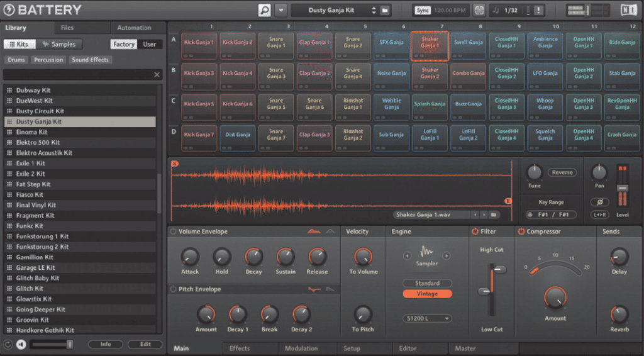
Task: Click previous engine arrow left of Sampler
Action: click(x=407, y=255)
